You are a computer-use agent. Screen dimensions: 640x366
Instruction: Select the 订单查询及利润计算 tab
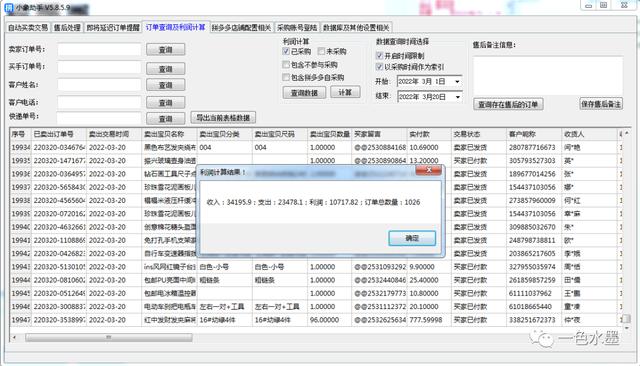tap(176, 27)
